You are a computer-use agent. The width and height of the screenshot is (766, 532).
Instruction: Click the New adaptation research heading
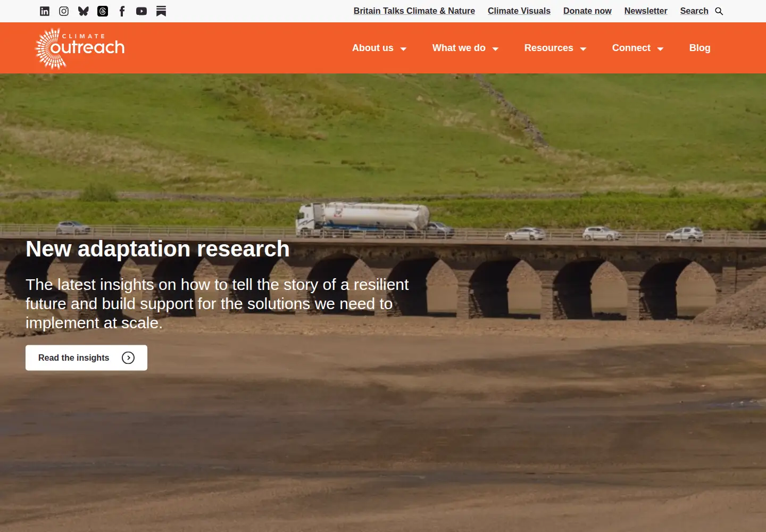(x=157, y=249)
